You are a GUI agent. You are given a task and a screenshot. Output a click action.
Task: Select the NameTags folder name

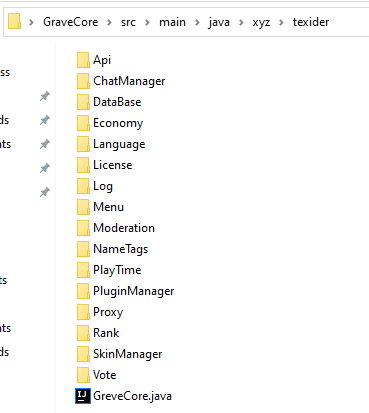point(120,249)
